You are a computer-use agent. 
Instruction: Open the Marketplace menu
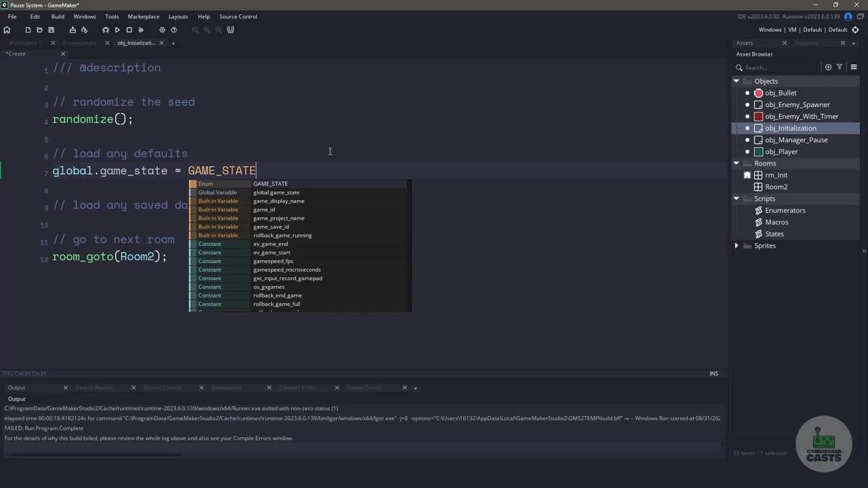pos(144,16)
